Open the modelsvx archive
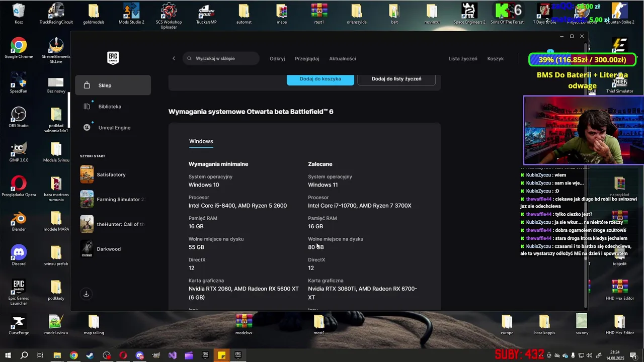644x362 pixels. (x=244, y=324)
